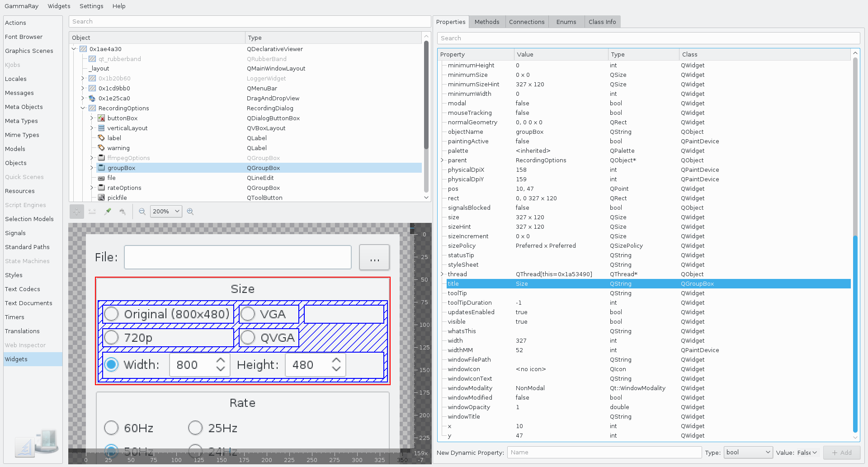Activate the measure ruler tool
The width and height of the screenshot is (868, 467).
(92, 212)
